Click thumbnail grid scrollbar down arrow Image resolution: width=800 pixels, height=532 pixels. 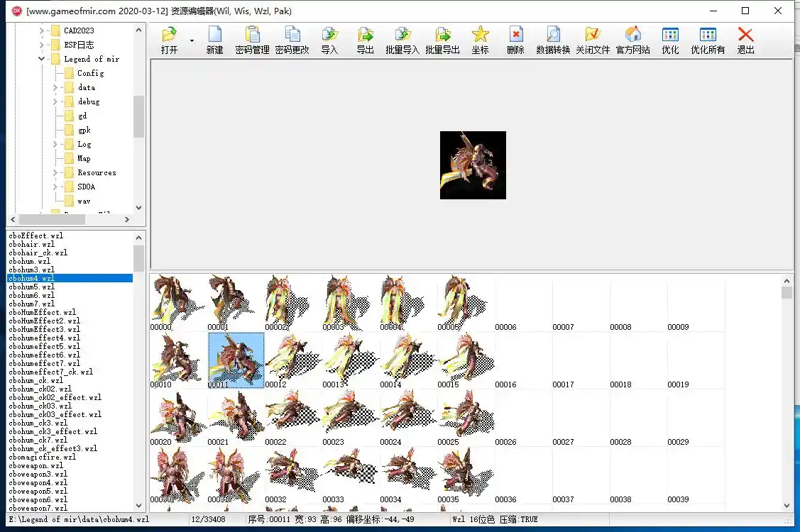tap(787, 506)
